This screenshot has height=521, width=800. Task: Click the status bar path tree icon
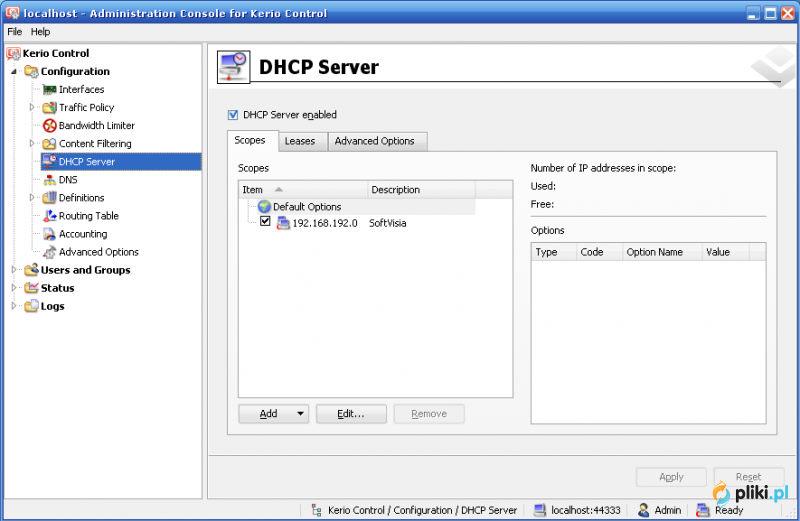[316, 510]
